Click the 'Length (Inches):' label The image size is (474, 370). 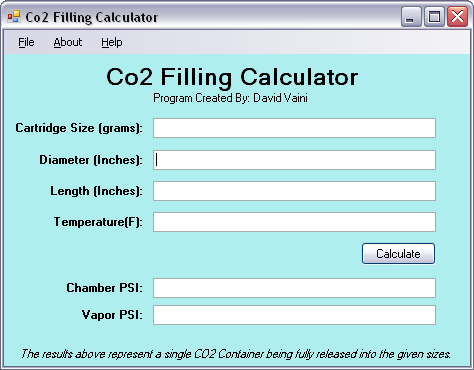click(97, 191)
